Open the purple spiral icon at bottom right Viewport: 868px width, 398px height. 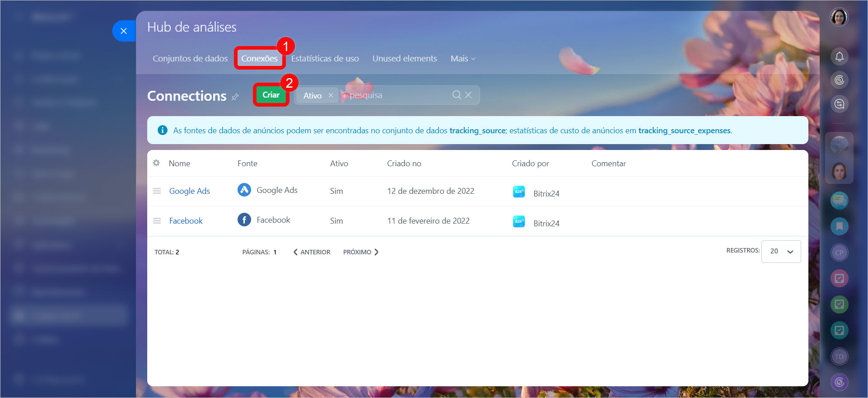pos(839,383)
